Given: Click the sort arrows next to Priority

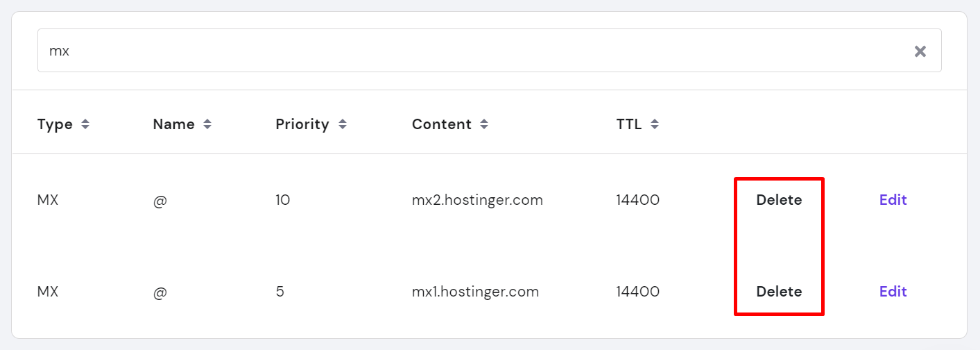Looking at the screenshot, I should tap(342, 124).
